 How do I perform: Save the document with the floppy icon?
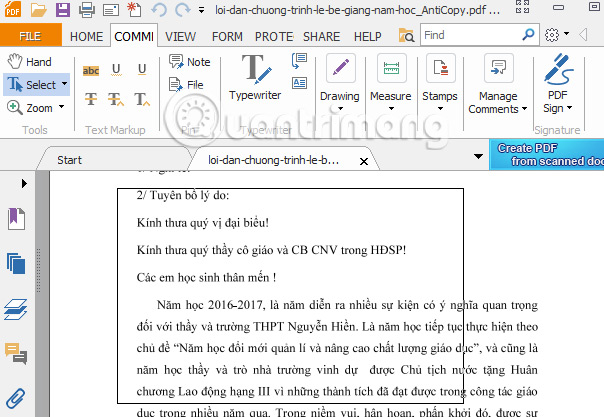pos(63,9)
